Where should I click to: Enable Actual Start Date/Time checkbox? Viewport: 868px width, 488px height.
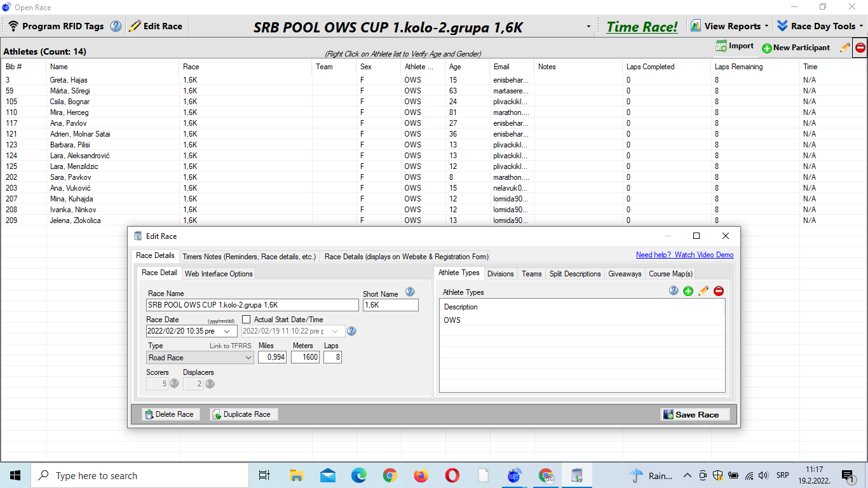(247, 320)
